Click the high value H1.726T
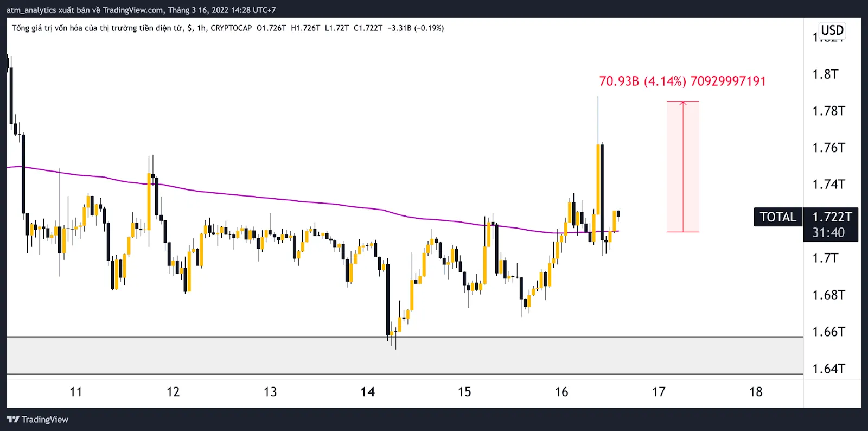This screenshot has width=868, height=431. (x=305, y=28)
